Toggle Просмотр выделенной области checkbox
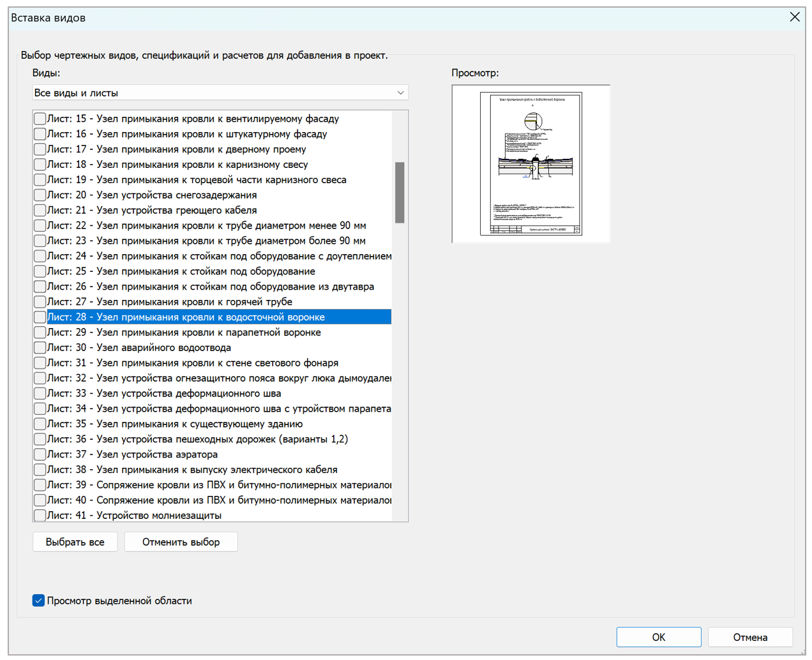The image size is (812, 660). tap(39, 601)
